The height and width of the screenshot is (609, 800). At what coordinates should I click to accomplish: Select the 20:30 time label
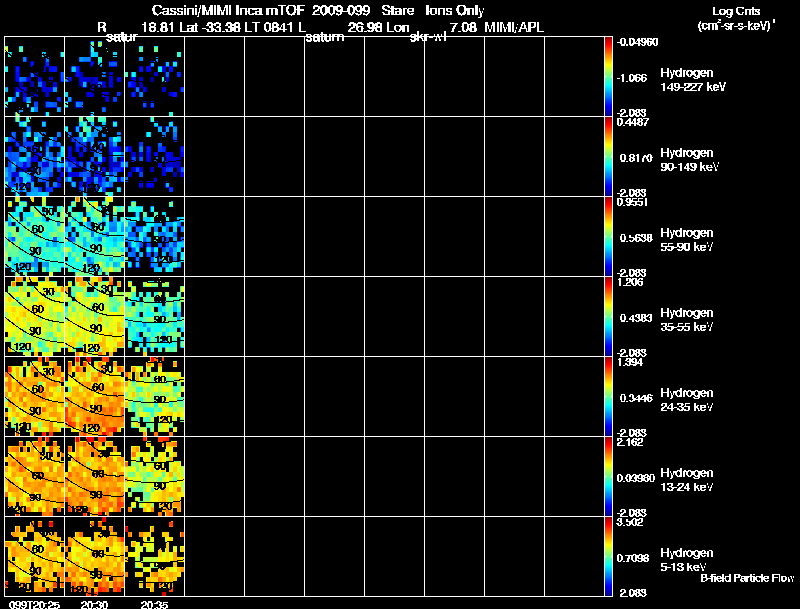tap(94, 603)
